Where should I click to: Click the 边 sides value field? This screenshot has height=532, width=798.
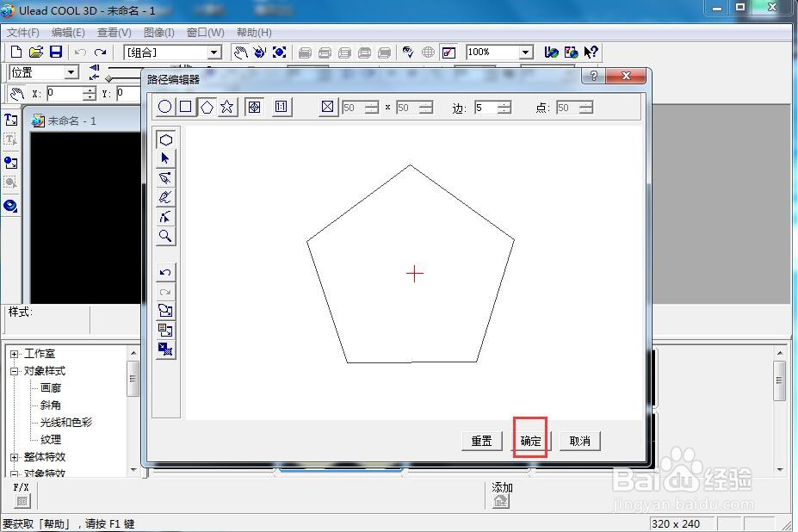pyautogui.click(x=486, y=108)
